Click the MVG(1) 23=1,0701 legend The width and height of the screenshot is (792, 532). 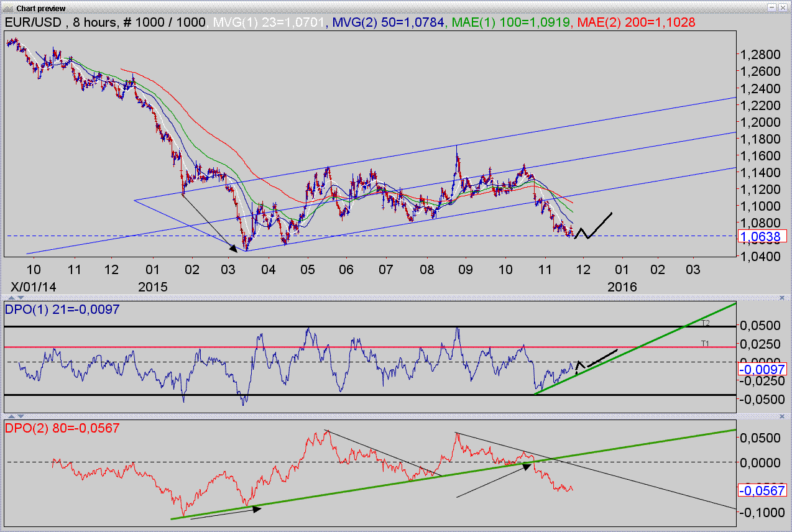pos(269,22)
